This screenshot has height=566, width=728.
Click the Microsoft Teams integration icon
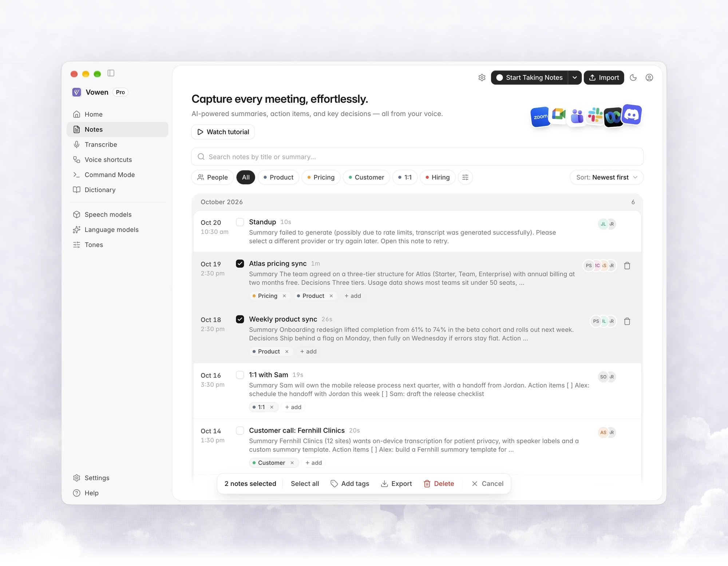[x=577, y=116]
